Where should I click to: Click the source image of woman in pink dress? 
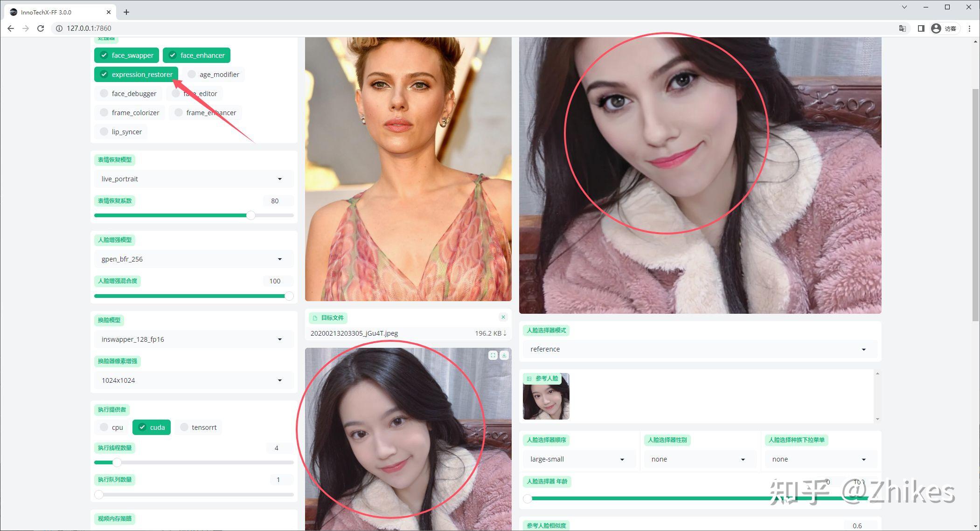(408, 169)
